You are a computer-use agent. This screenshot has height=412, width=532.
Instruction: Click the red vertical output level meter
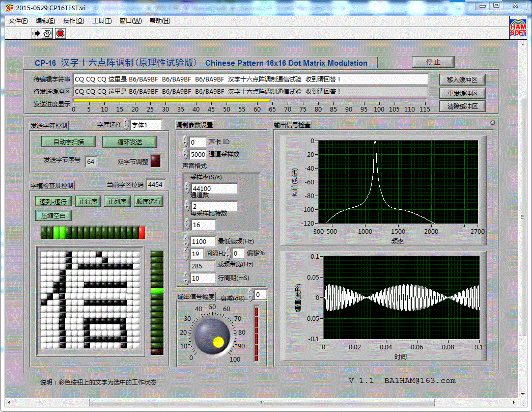[x=257, y=334]
